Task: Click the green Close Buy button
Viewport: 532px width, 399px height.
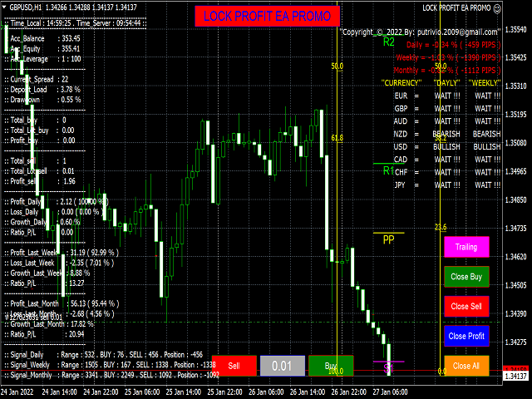Action: click(x=466, y=277)
